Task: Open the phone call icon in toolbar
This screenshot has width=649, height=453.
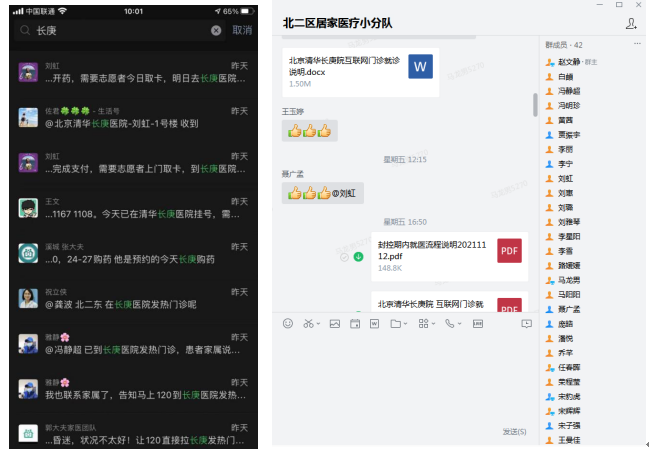Action: (450, 324)
